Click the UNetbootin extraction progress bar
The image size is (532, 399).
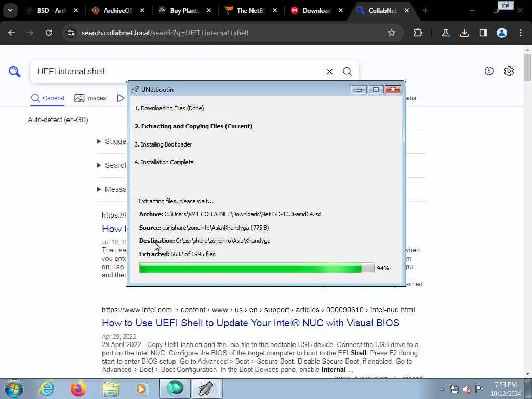[x=257, y=268]
